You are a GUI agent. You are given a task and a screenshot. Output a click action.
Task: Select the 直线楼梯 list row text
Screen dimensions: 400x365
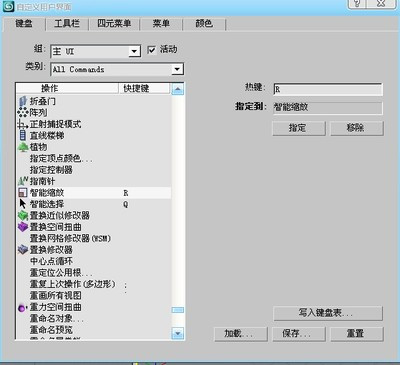(x=47, y=136)
